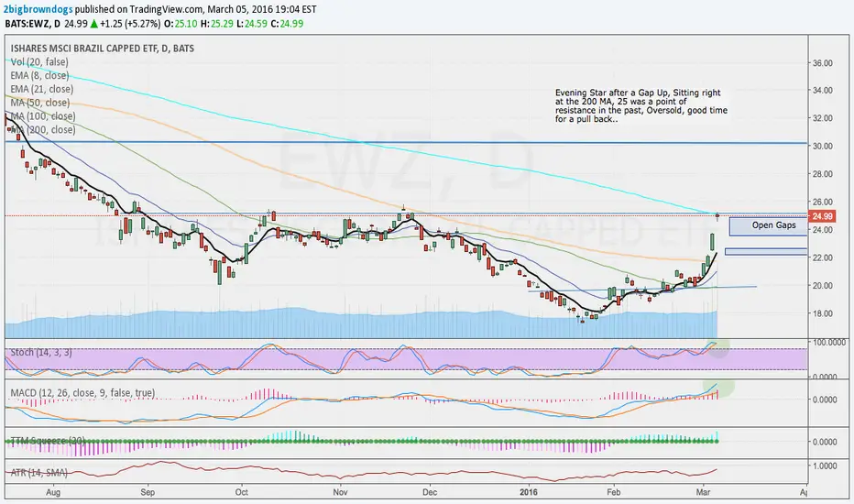
Task: Click the 36.00 price axis label
Action: click(x=823, y=63)
